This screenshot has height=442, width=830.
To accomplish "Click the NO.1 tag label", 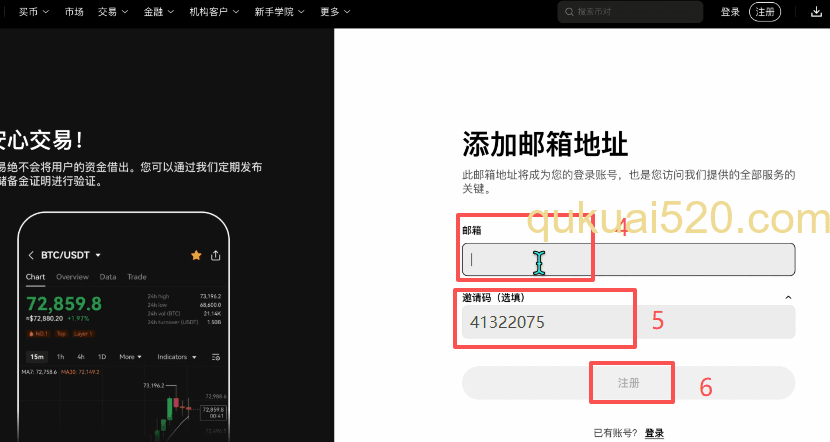I will (39, 333).
